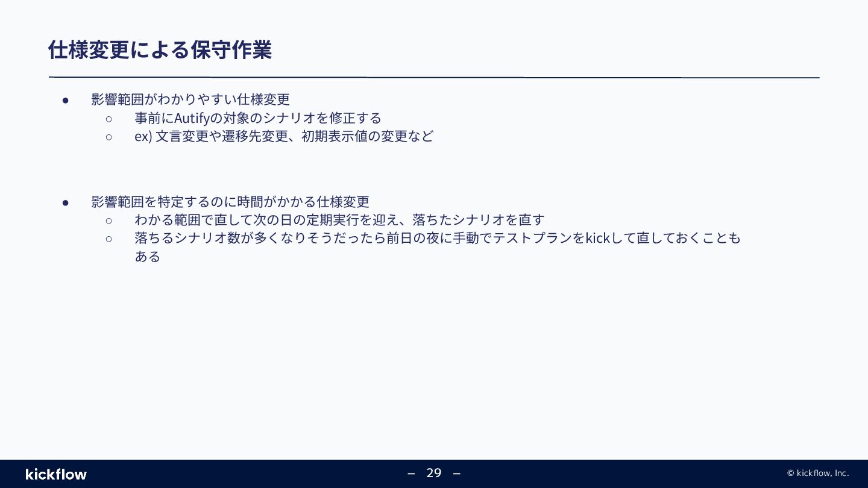
Task: Click the line starting with ex) 文言変更や遷移先変更
Action: (284, 136)
